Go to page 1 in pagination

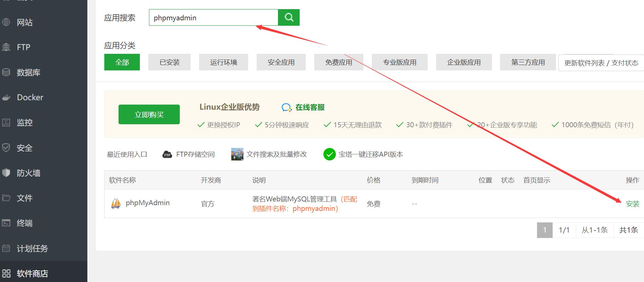point(545,230)
